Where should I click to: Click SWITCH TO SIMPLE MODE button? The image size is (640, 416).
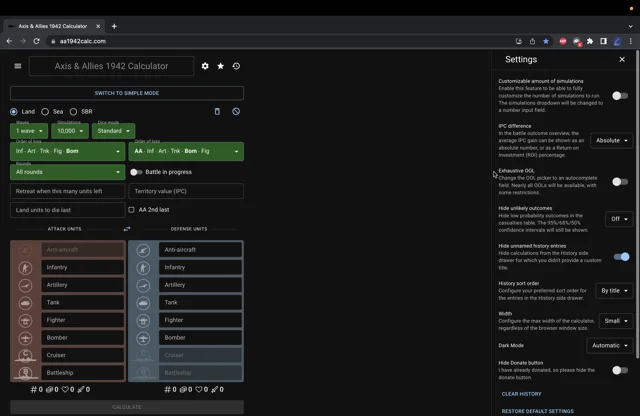(127, 93)
